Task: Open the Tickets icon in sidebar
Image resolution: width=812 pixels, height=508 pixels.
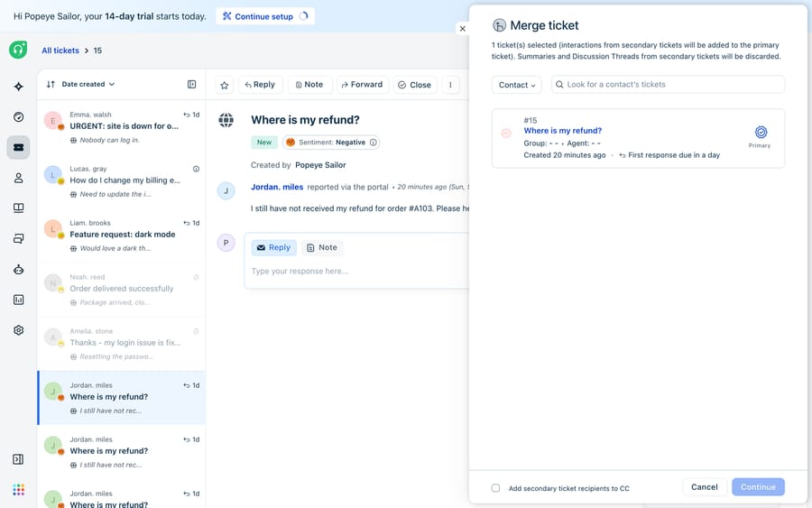Action: 19,148
